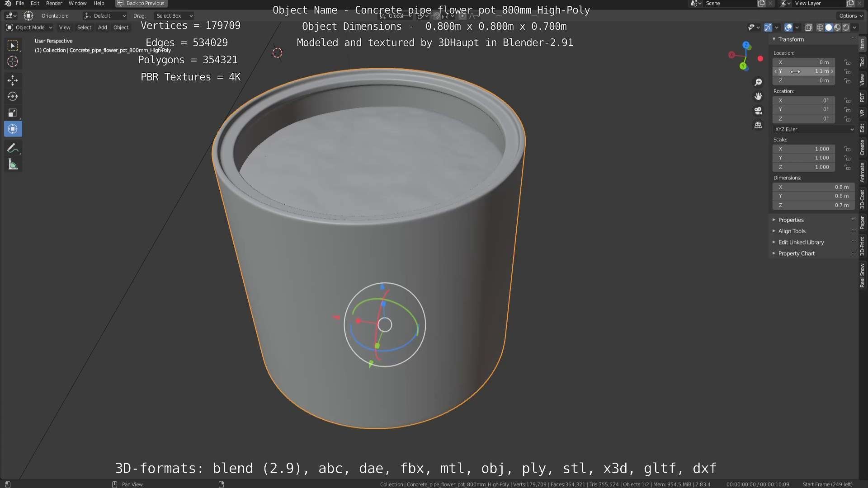Click Back to Previous button

click(142, 3)
